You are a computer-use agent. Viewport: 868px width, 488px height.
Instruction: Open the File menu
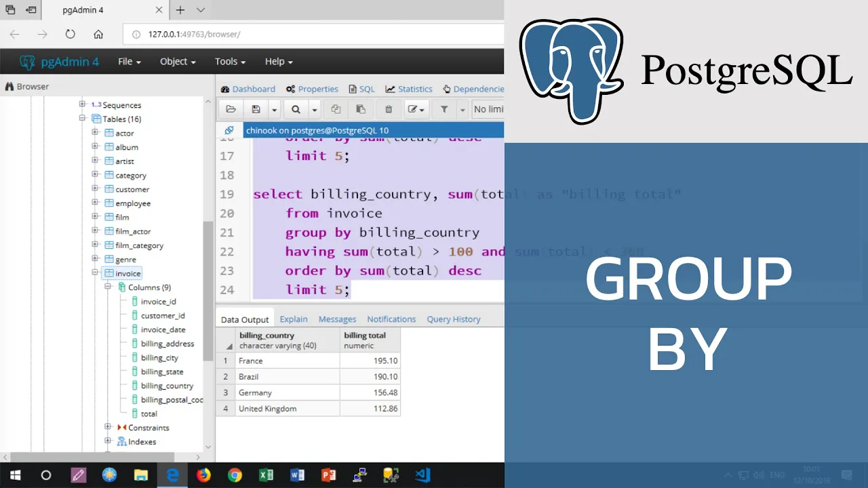pyautogui.click(x=130, y=61)
